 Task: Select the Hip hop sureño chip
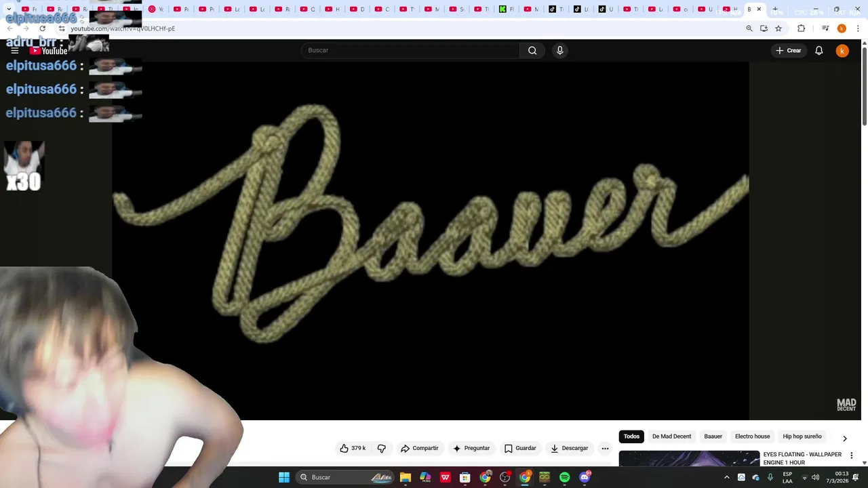coord(802,436)
